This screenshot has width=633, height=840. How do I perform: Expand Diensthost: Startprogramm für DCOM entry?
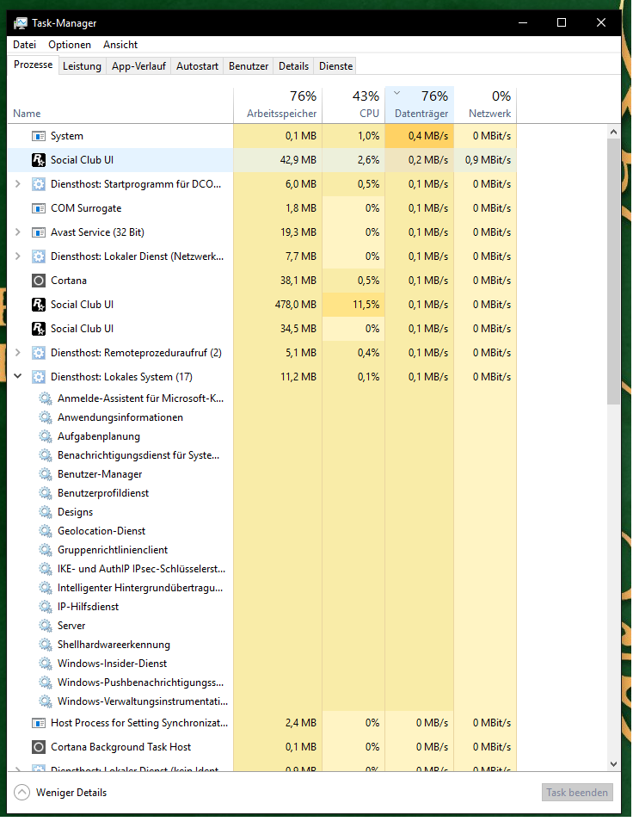[18, 184]
